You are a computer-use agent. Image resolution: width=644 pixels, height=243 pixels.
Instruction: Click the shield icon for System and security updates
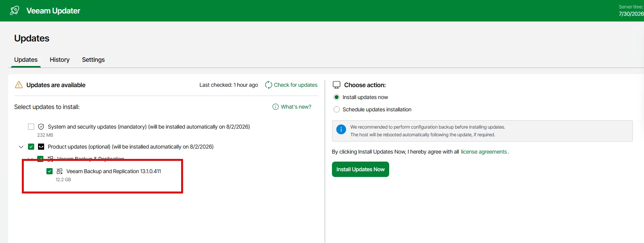pos(41,127)
